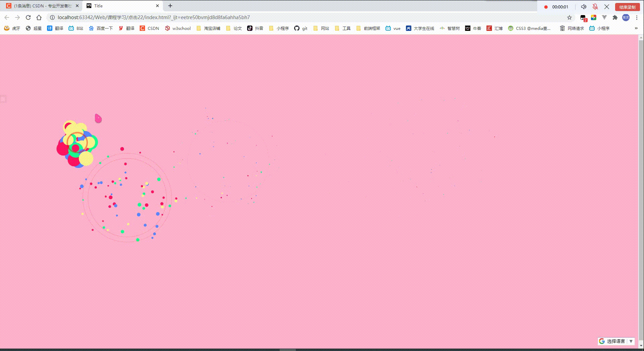
Task: Open the 网络请求 bookmark
Action: (572, 28)
